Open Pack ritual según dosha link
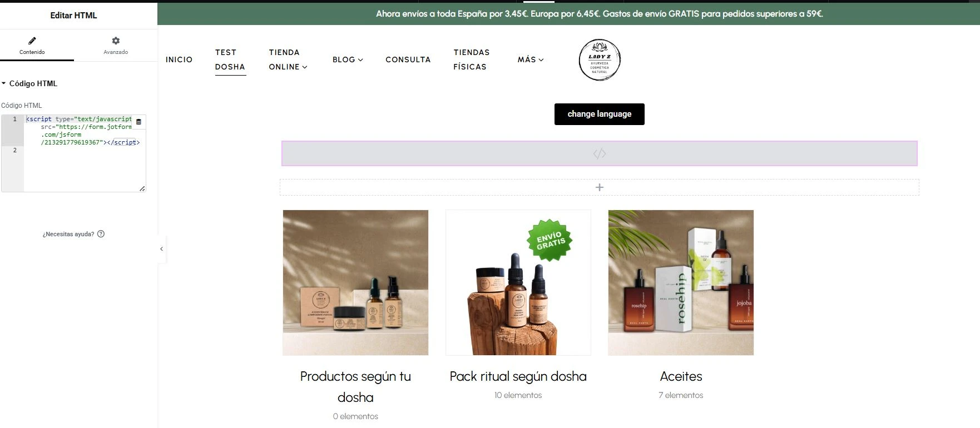 [x=518, y=376]
